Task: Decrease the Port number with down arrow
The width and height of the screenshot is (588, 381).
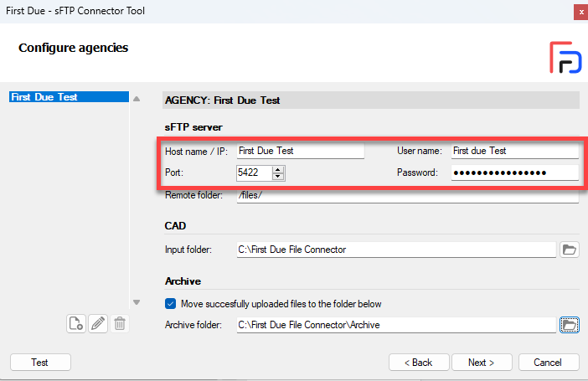Action: (278, 176)
